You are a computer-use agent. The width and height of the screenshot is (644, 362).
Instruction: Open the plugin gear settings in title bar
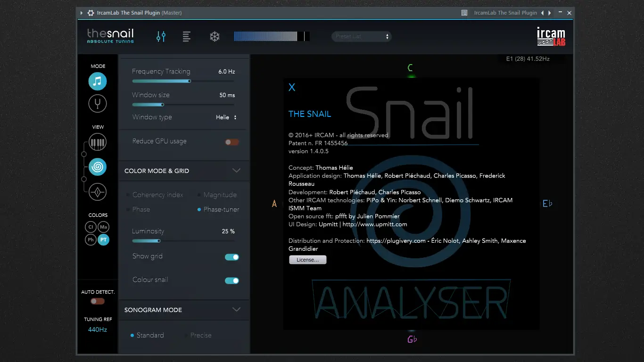pos(91,13)
